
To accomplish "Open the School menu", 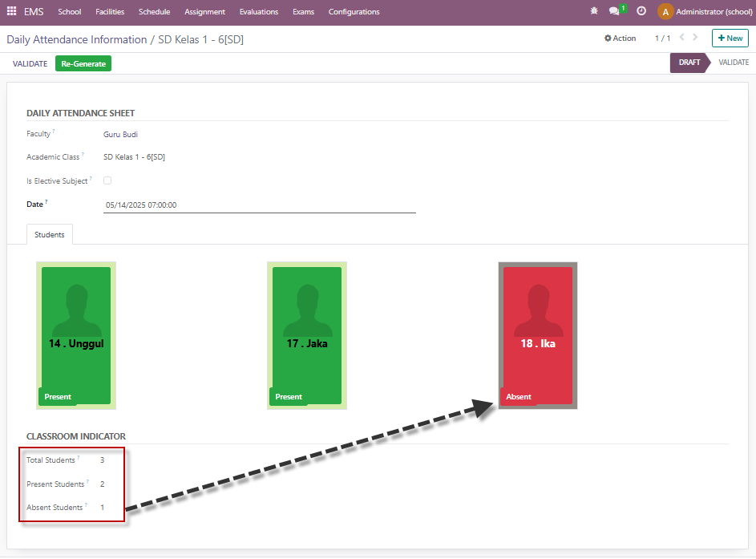I will point(70,11).
